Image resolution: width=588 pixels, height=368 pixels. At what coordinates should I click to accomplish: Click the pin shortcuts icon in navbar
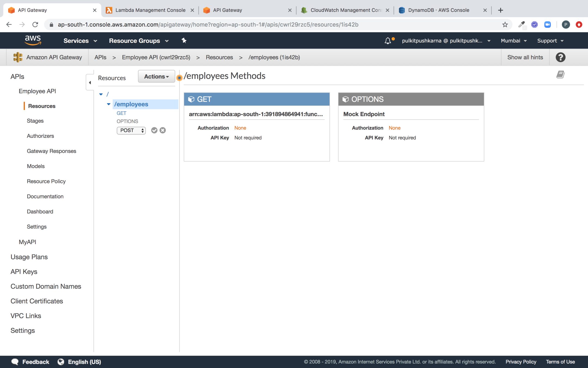[184, 41]
